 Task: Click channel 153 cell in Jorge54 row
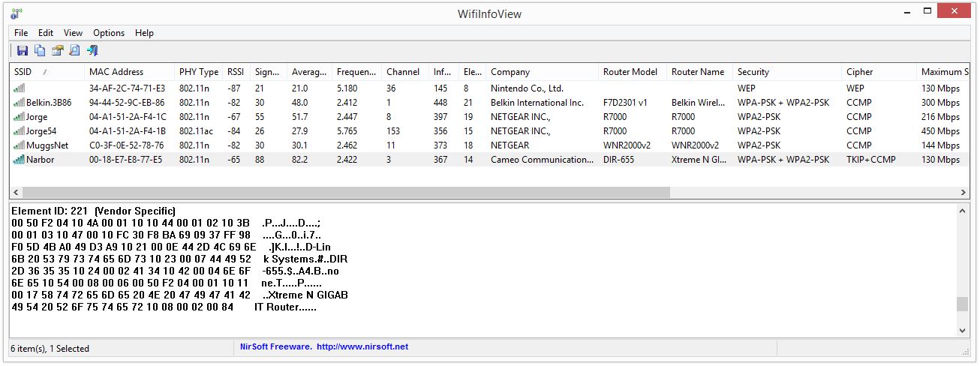coord(393,130)
